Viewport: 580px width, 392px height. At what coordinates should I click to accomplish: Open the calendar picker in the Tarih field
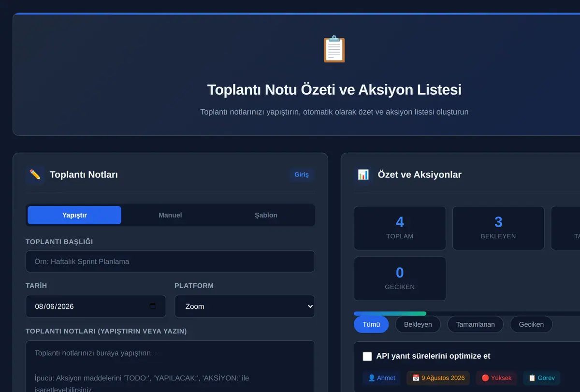tap(153, 306)
